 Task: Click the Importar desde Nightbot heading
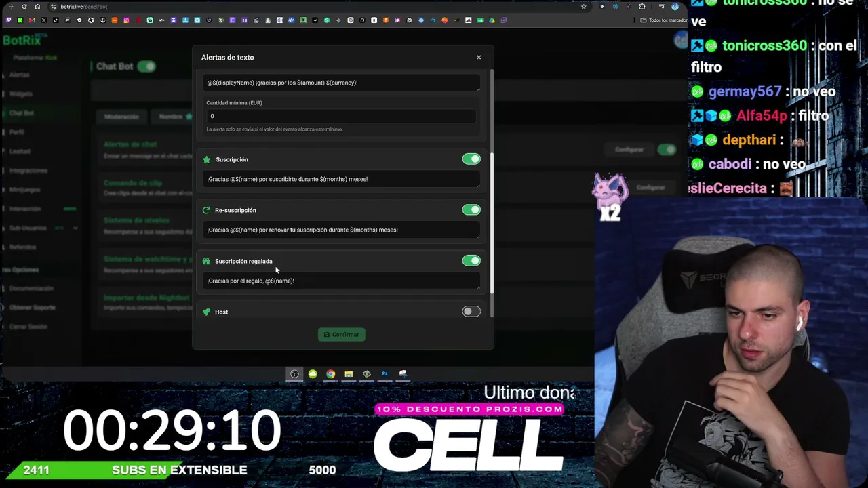click(x=146, y=298)
